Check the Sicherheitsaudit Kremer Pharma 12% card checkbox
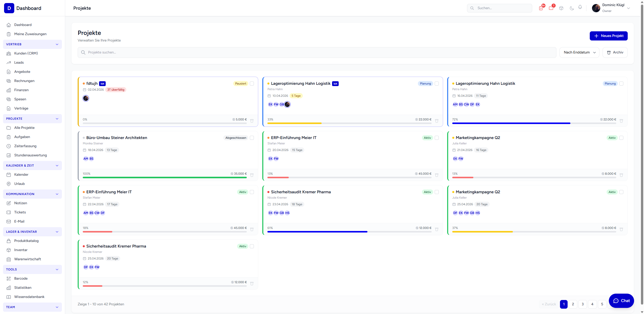Screen dimensions: 644x314 (x=252, y=246)
